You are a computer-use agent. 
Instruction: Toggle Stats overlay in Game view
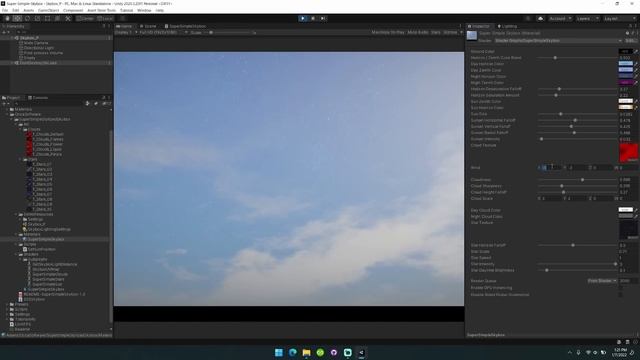point(436,32)
